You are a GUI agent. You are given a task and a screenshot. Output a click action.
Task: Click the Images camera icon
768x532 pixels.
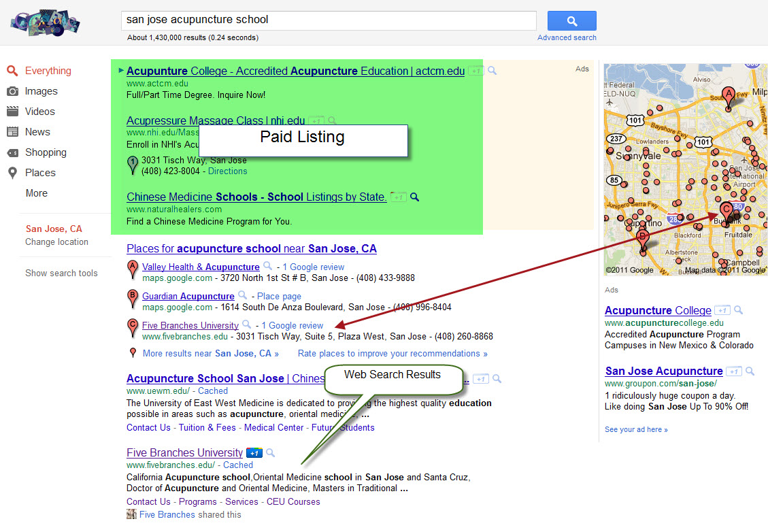tap(12, 91)
